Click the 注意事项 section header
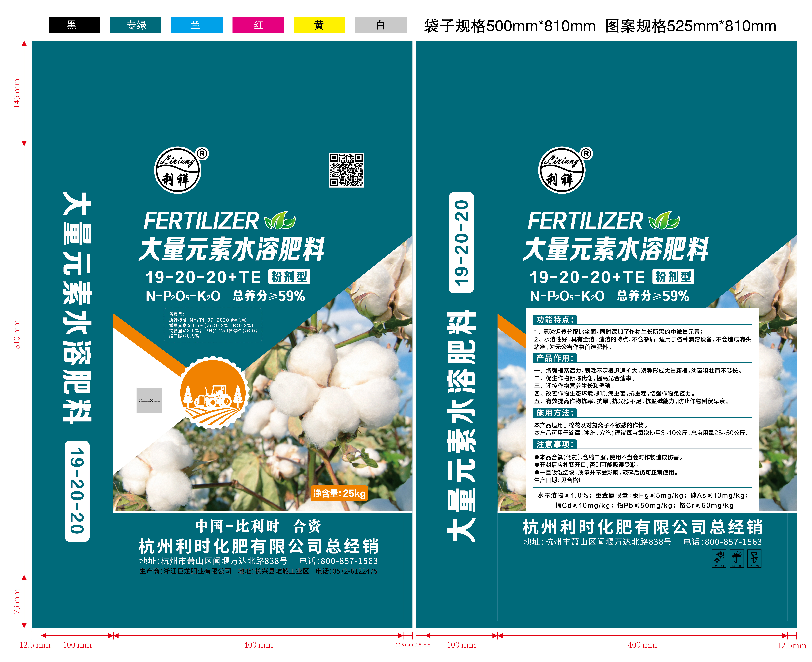 555,444
